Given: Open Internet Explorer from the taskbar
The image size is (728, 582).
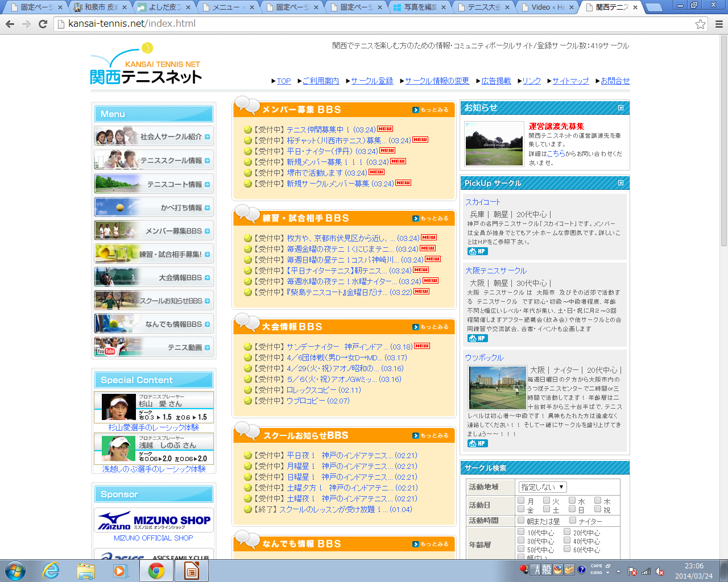Looking at the screenshot, I should coord(51,570).
